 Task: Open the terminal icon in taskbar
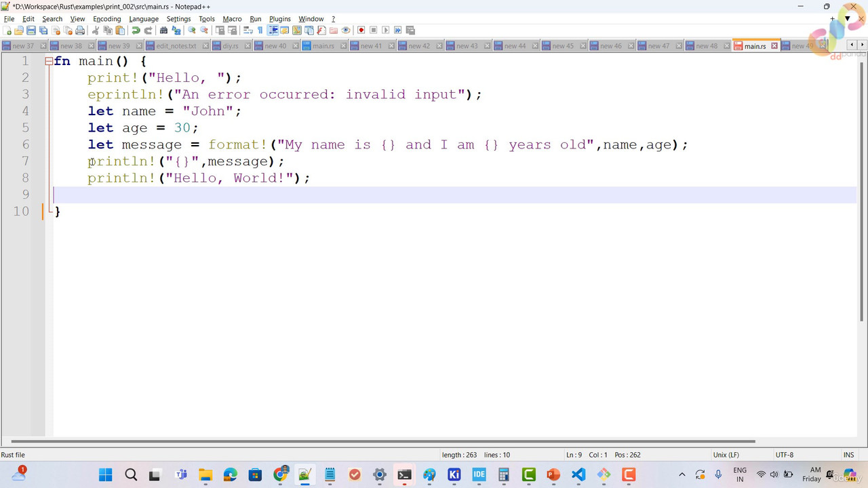click(x=404, y=474)
